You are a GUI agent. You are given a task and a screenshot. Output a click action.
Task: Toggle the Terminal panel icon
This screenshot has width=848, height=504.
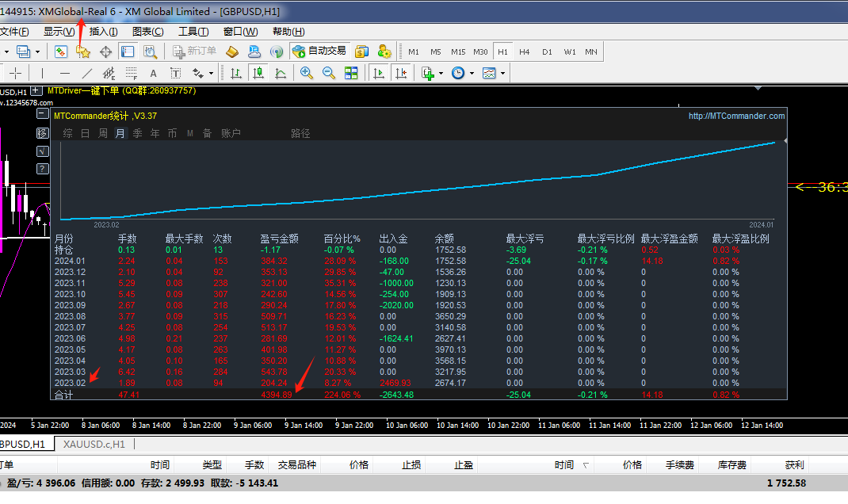[x=128, y=52]
